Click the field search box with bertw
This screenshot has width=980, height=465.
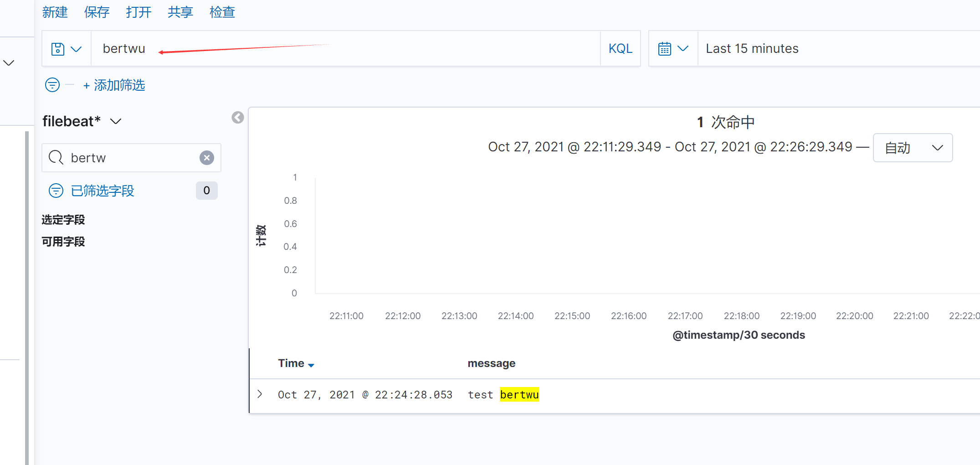(x=131, y=158)
